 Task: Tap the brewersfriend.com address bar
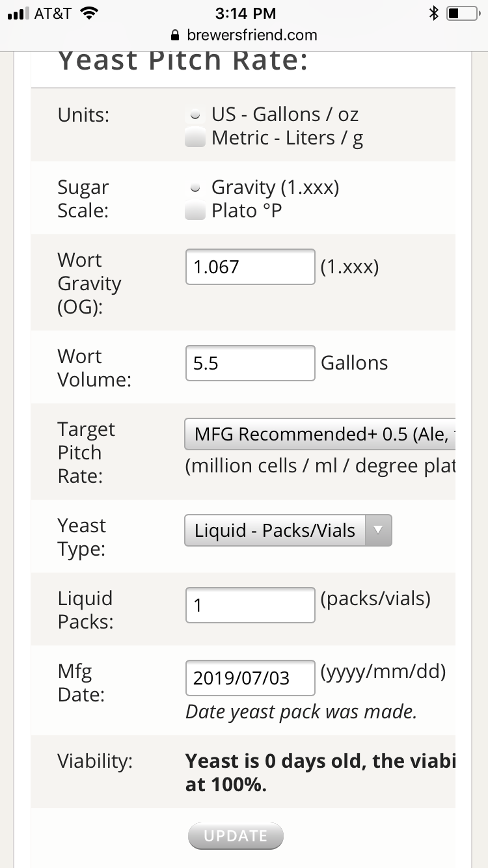click(x=244, y=35)
